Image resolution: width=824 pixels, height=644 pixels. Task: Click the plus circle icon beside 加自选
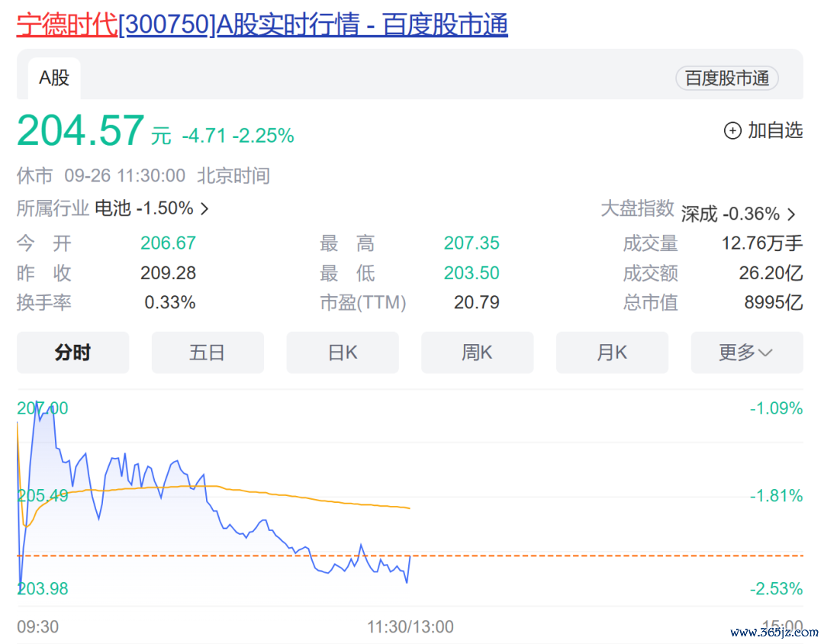[x=732, y=130]
